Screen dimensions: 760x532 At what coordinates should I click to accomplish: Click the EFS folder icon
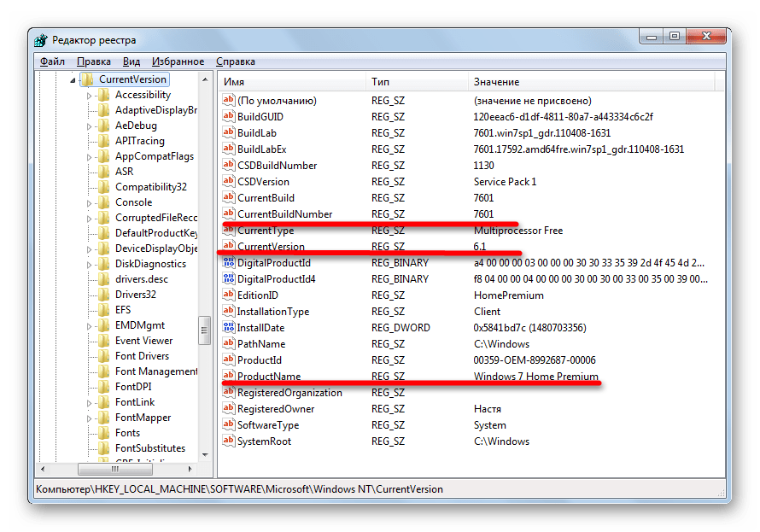[103, 310]
